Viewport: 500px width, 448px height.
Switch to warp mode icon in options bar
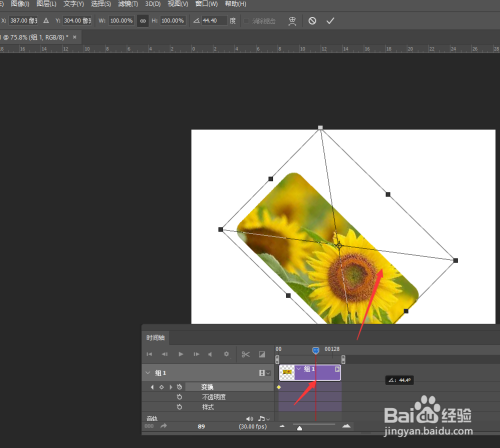pos(292,21)
